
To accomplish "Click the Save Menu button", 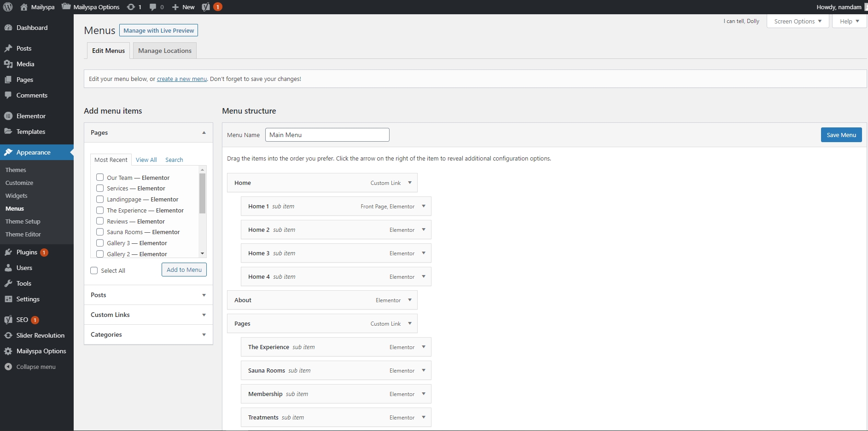I will click(x=841, y=135).
